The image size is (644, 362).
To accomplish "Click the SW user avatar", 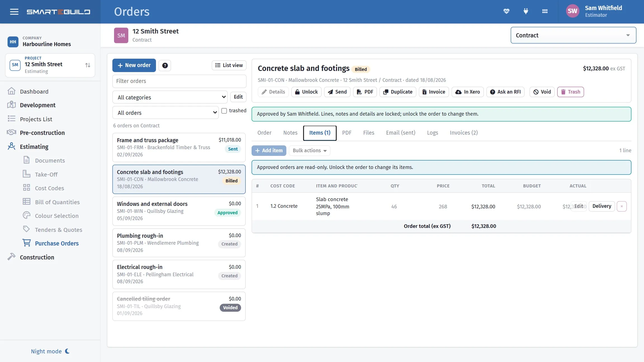I will pyautogui.click(x=572, y=11).
